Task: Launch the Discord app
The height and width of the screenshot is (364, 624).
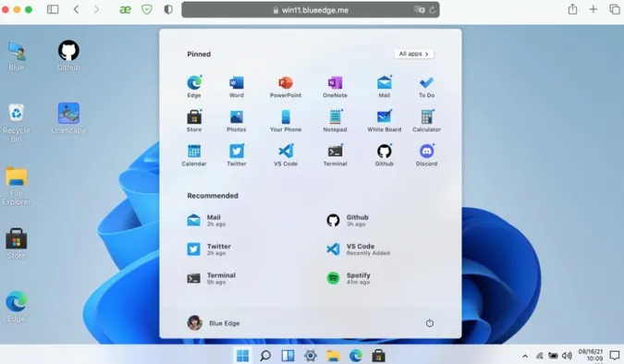Action: 426,155
